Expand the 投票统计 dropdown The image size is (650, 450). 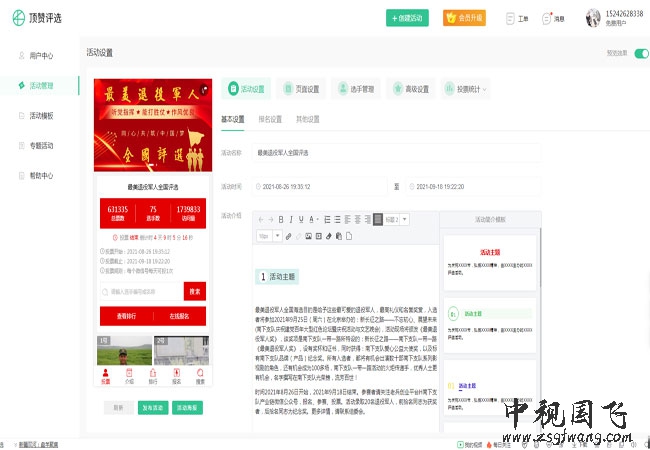coord(464,89)
